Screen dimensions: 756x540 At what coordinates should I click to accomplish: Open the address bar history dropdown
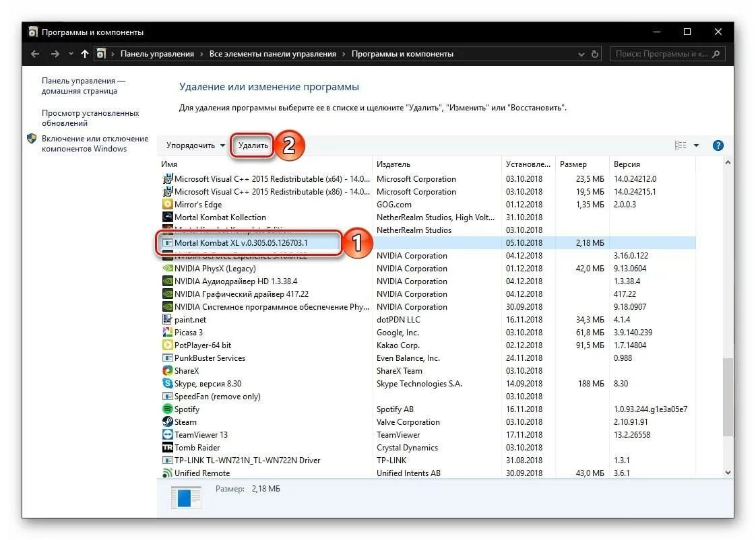pyautogui.click(x=581, y=55)
